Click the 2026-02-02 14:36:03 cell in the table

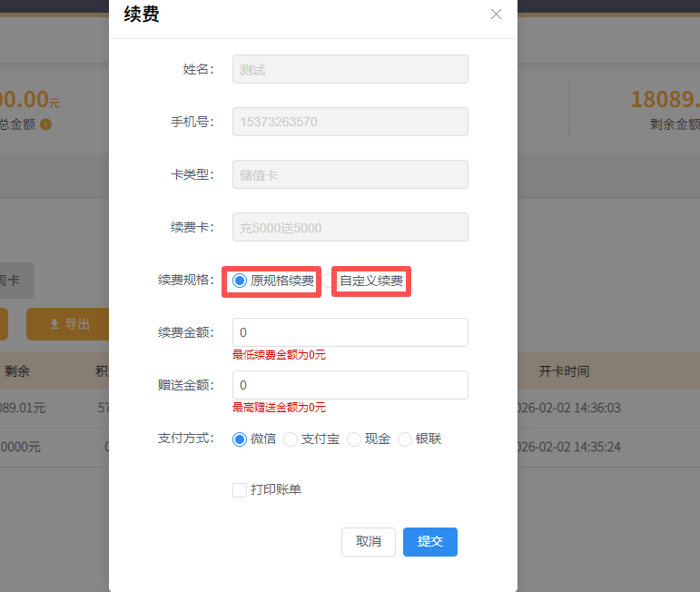click(568, 408)
